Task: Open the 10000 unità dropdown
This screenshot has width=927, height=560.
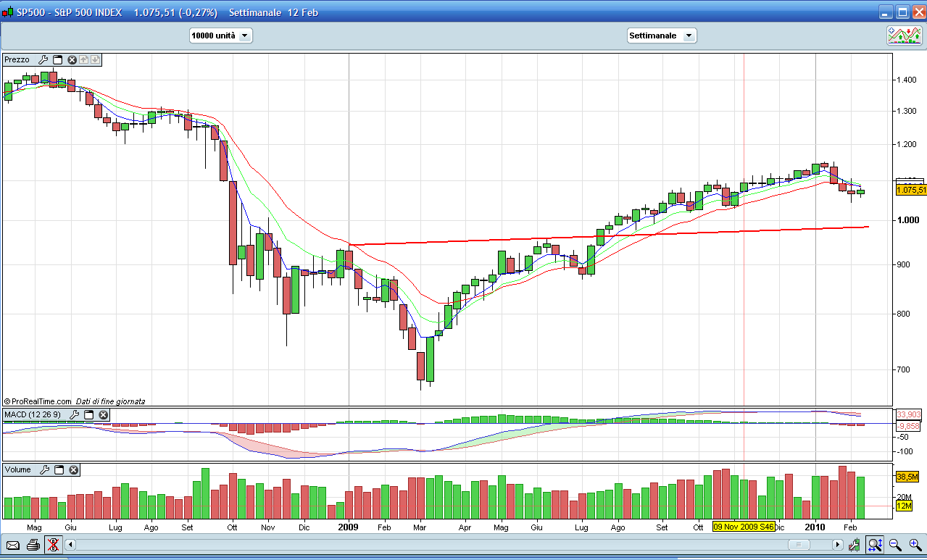Action: point(220,35)
